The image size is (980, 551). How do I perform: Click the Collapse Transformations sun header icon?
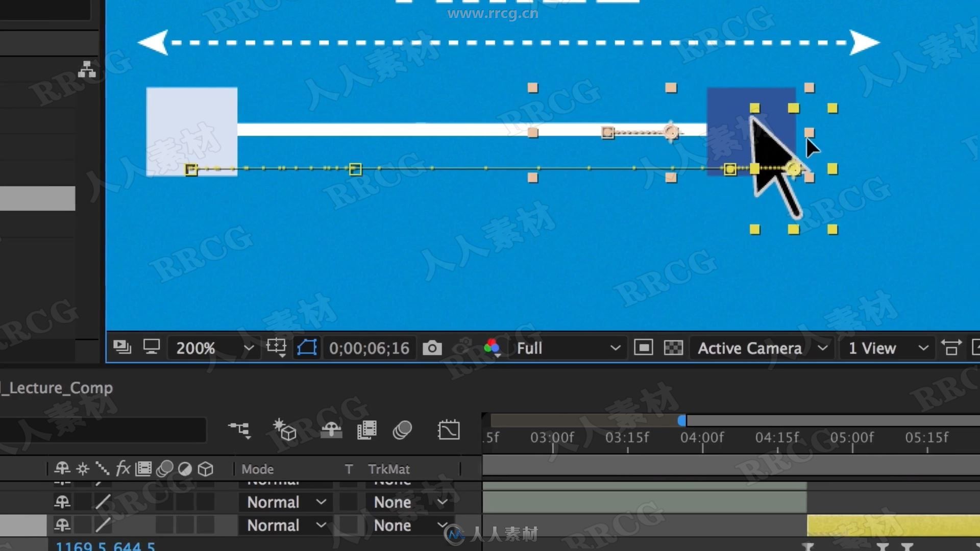click(x=83, y=468)
